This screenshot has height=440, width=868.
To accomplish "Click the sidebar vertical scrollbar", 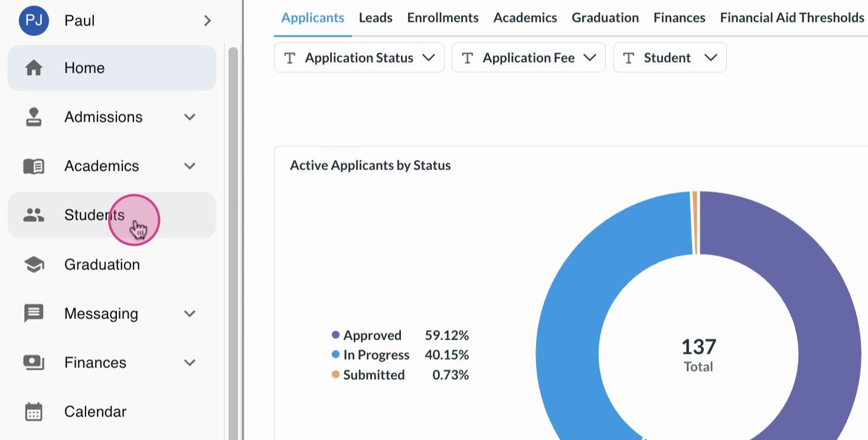I will [x=233, y=242].
